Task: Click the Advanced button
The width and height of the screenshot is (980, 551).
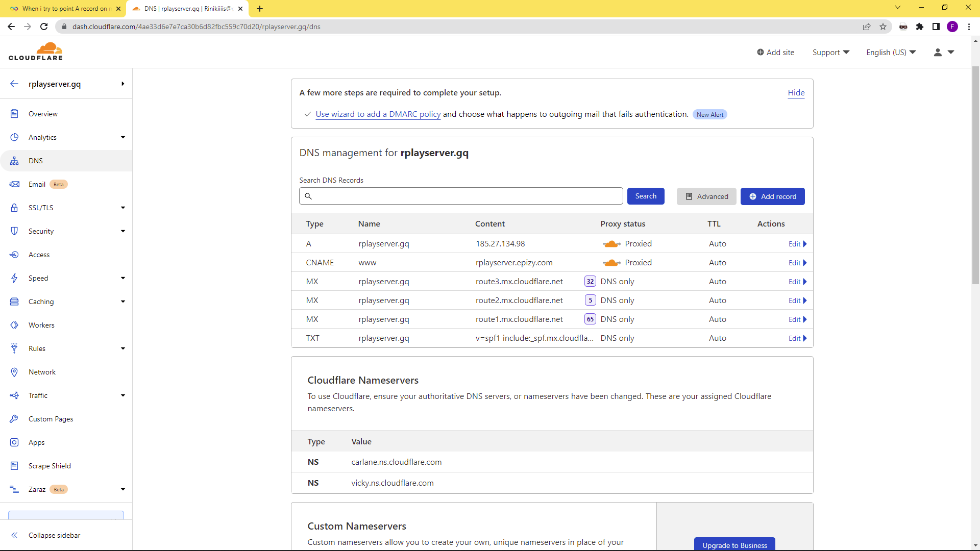Action: 706,196
